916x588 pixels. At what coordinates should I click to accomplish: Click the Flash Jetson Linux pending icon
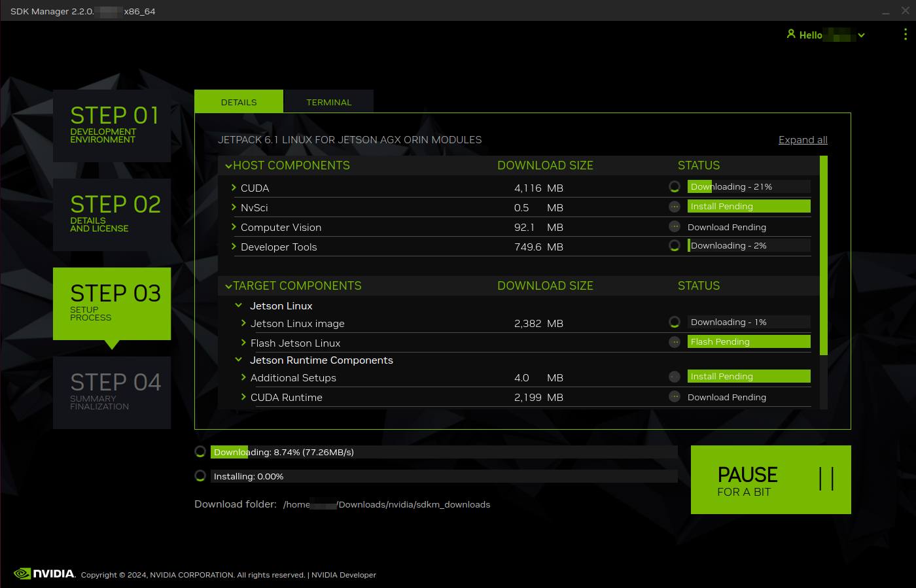point(675,342)
